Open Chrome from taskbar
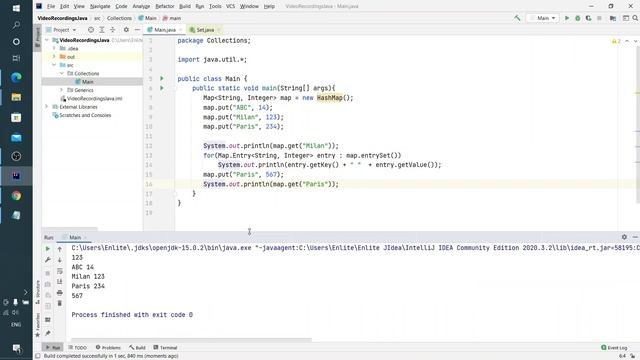The height and width of the screenshot is (360, 640). coord(16,196)
